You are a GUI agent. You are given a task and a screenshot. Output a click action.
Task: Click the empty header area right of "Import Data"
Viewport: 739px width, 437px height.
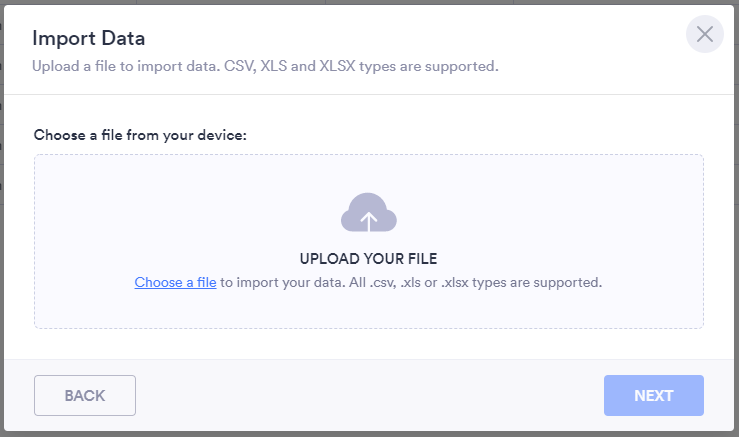(400, 39)
